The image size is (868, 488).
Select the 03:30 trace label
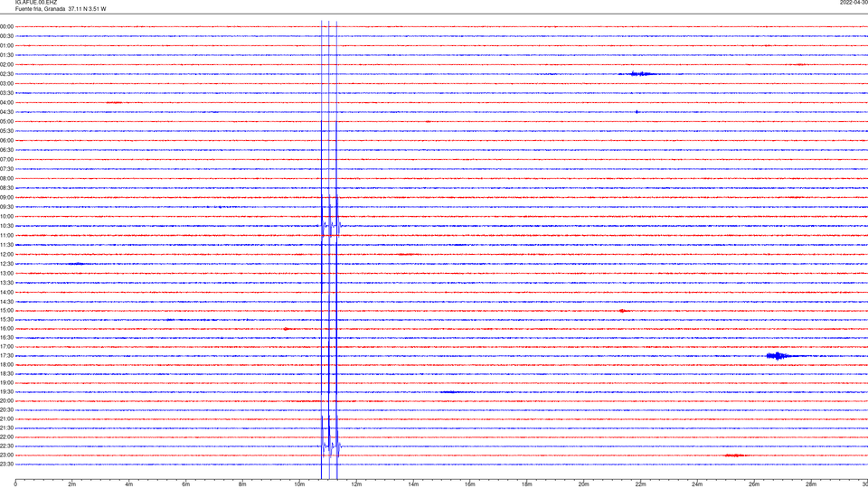(6, 93)
